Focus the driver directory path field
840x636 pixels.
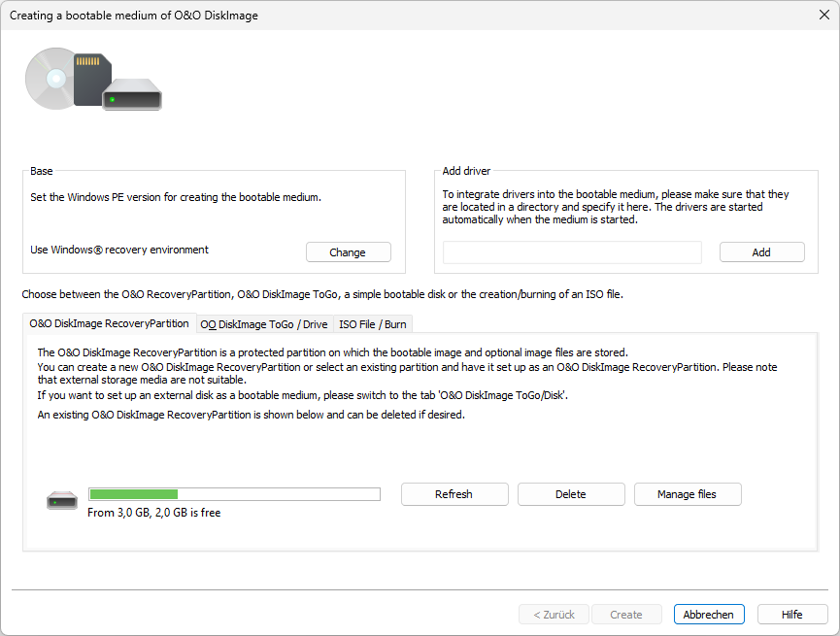coord(572,252)
